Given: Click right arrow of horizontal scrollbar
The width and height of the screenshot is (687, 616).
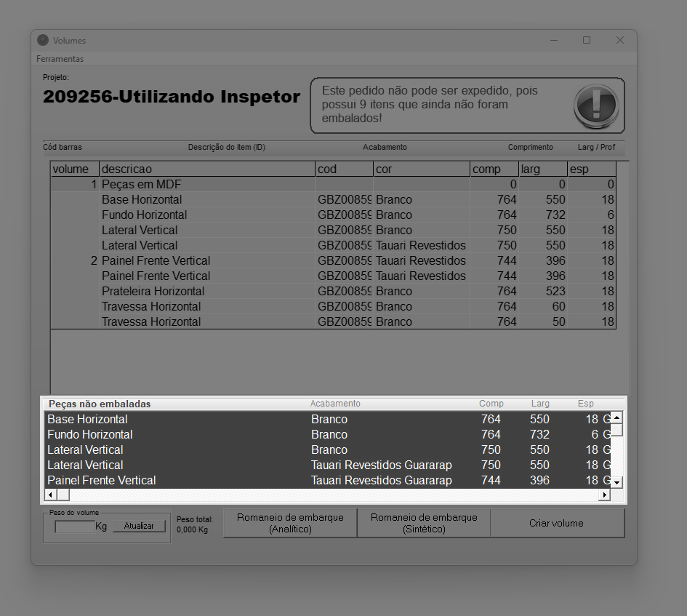Looking at the screenshot, I should point(603,495).
